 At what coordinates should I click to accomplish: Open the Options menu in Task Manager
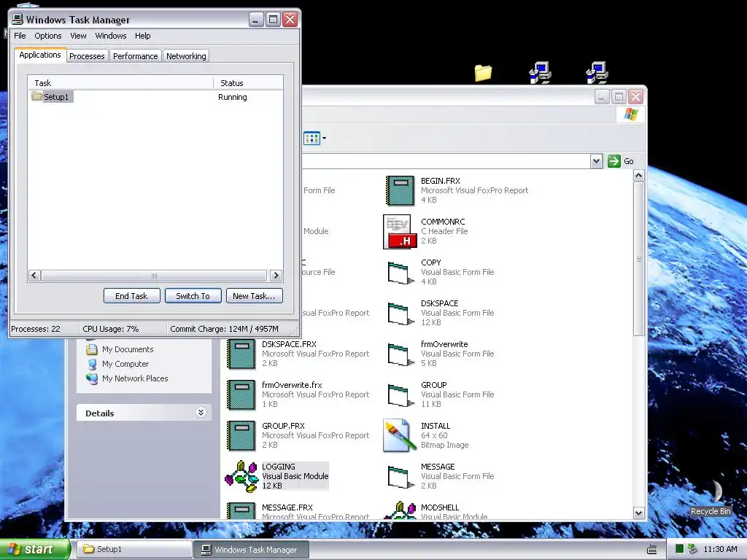pyautogui.click(x=47, y=36)
